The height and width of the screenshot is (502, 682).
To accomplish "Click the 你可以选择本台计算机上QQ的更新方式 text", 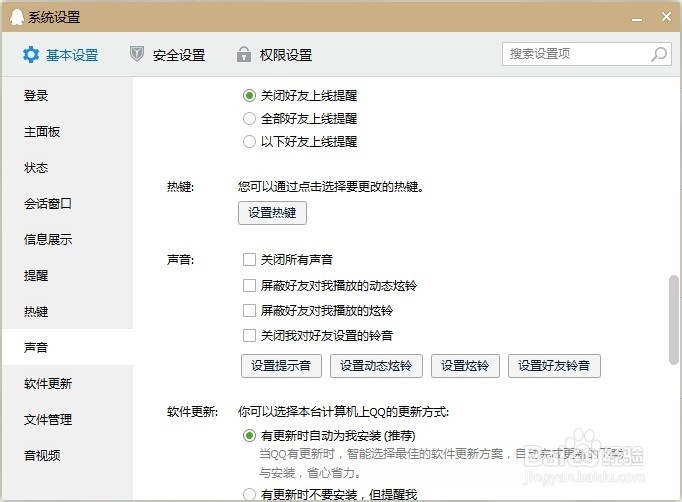I will pos(344,412).
